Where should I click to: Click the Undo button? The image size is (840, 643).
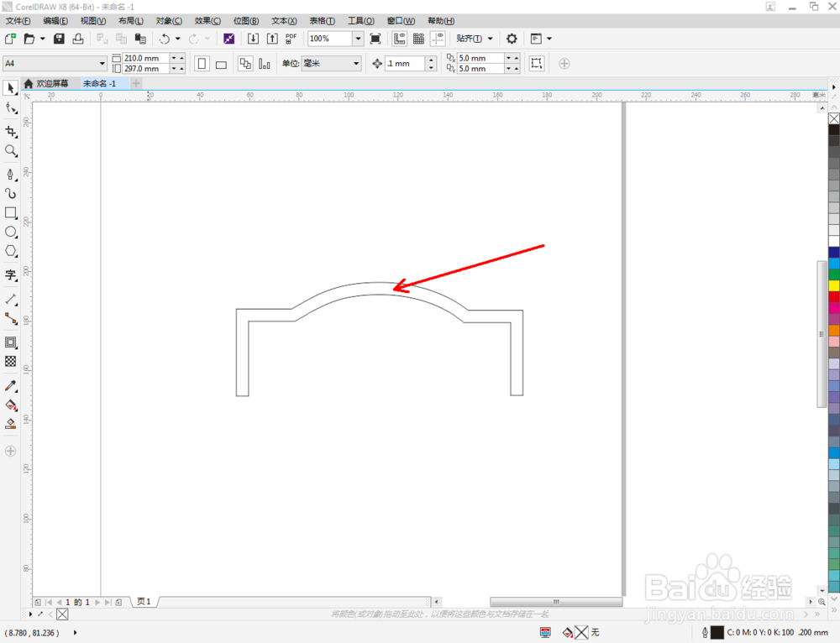[x=165, y=39]
